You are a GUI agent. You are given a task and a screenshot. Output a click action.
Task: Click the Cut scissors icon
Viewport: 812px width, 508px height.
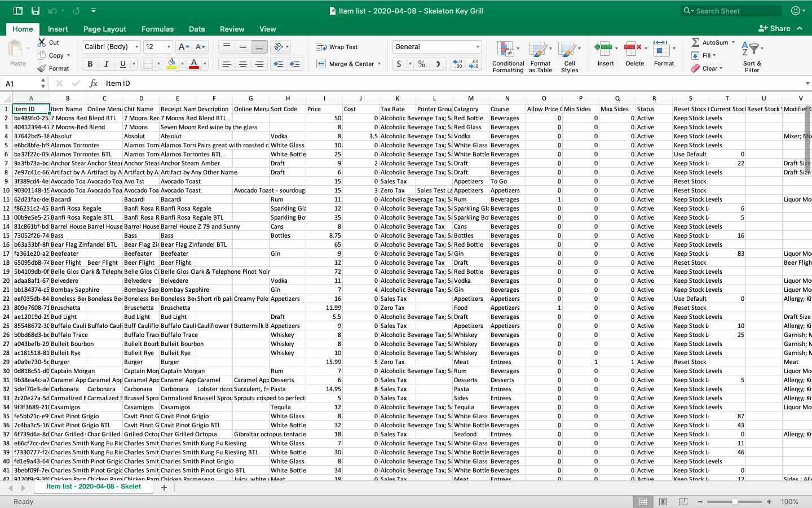[42, 42]
